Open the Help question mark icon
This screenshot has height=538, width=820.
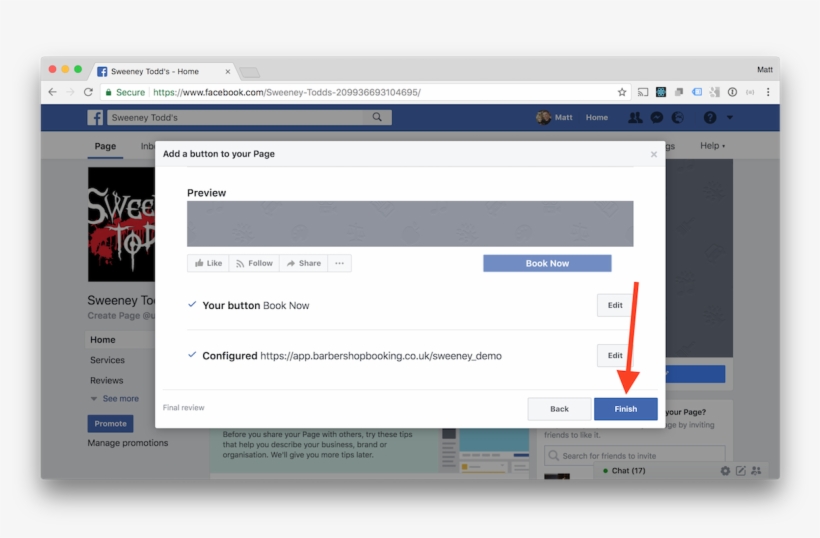pyautogui.click(x=710, y=117)
